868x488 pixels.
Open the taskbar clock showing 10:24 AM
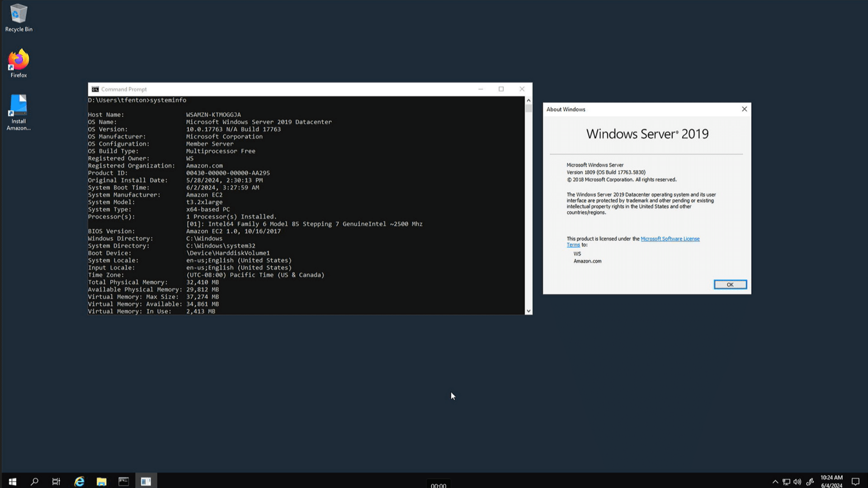coord(831,481)
